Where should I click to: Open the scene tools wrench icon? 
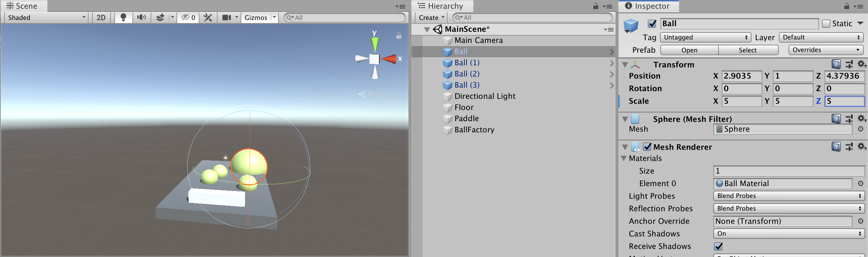click(x=208, y=17)
